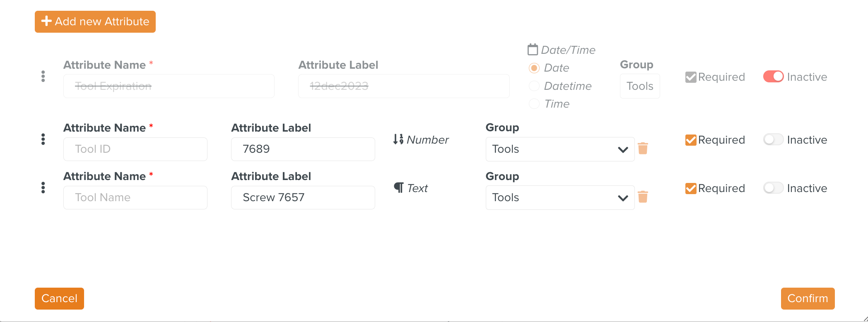Viewport: 868px width, 322px height.
Task: Toggle Inactive switch for Tool Expiration
Action: [x=773, y=77]
